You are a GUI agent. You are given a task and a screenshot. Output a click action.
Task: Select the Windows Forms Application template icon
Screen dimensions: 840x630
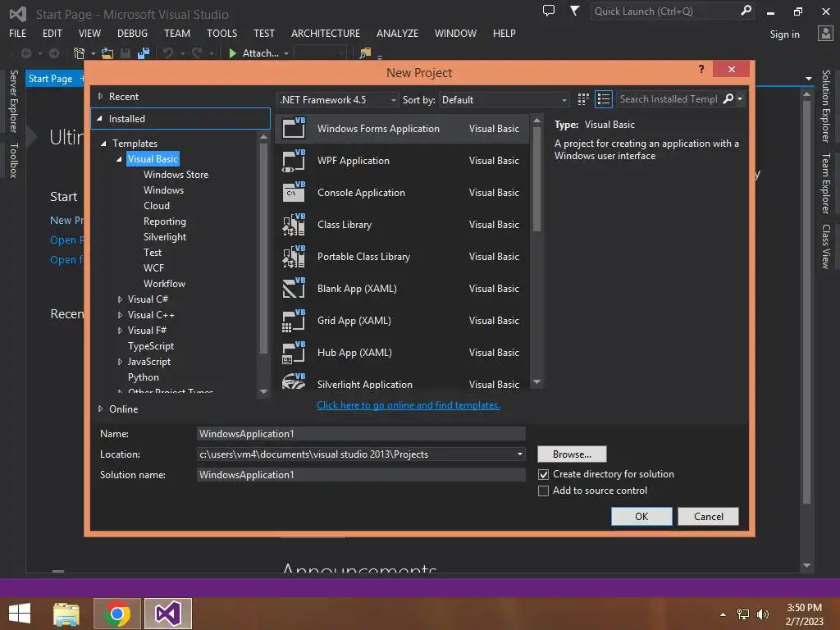294,128
